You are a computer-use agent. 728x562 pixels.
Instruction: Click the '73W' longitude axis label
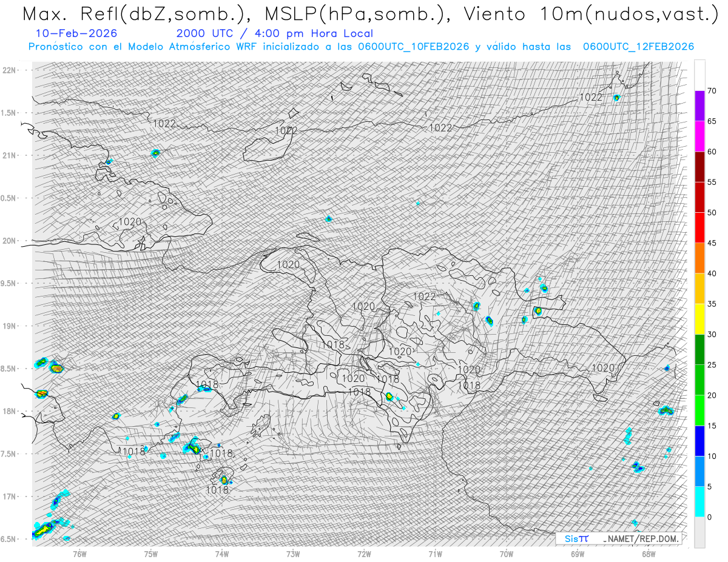pos(293,553)
